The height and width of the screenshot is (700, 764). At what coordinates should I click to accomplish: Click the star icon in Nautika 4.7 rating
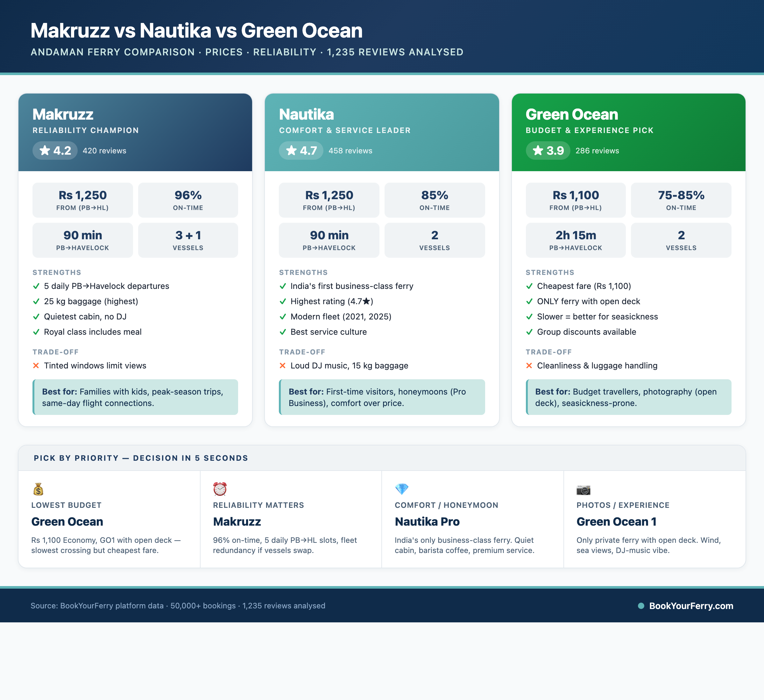click(x=291, y=150)
